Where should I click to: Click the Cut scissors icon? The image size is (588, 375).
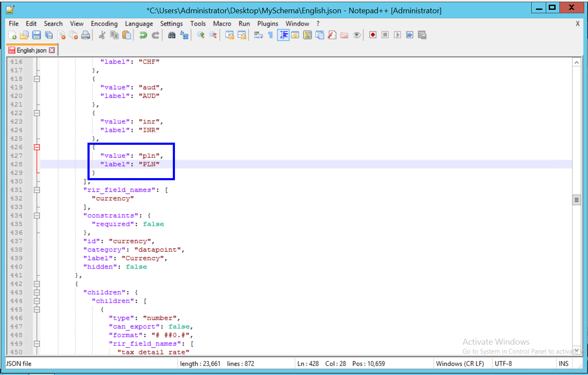(x=102, y=35)
